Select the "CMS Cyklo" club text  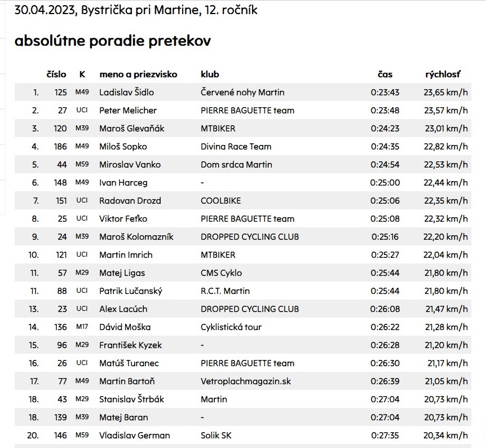221,273
